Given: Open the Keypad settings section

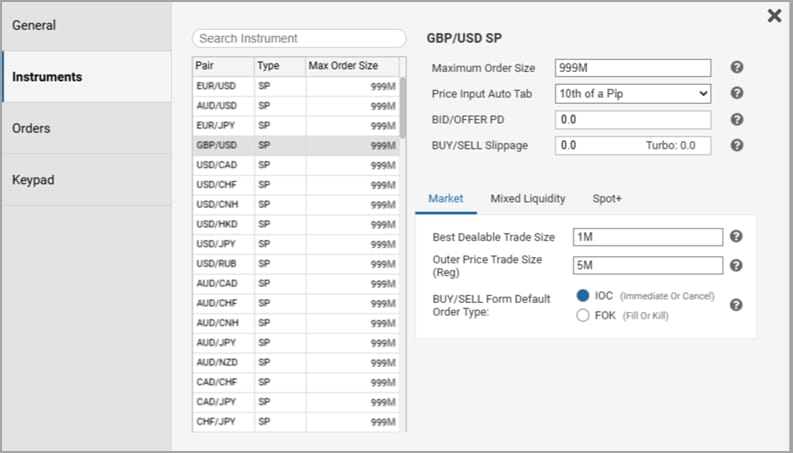Looking at the screenshot, I should [86, 180].
